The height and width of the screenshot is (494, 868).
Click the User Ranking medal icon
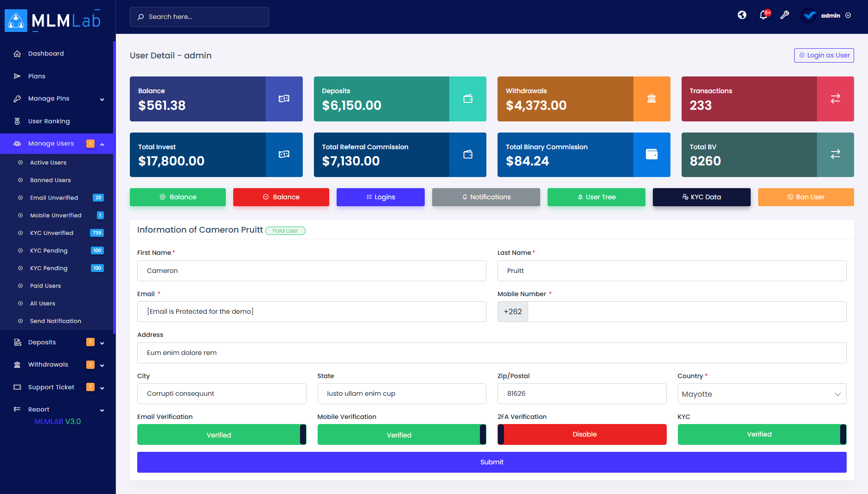coord(17,121)
